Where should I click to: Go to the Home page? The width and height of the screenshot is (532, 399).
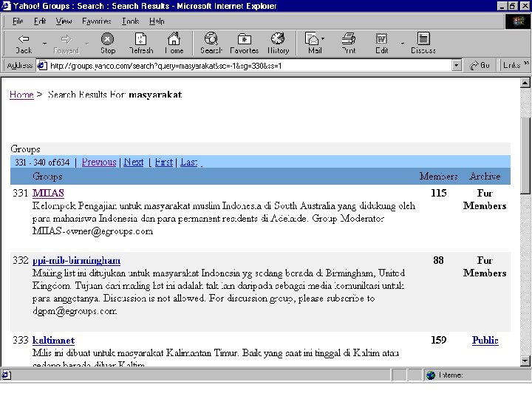tap(174, 44)
